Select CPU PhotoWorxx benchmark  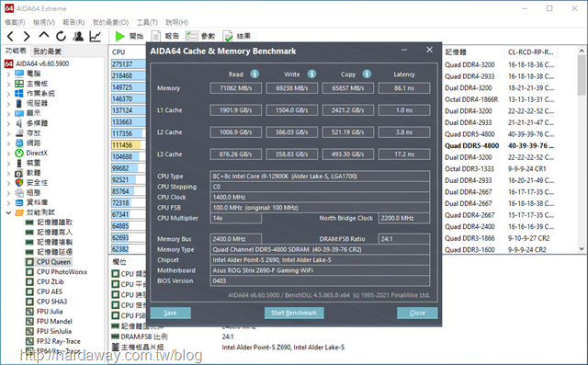coord(62,272)
